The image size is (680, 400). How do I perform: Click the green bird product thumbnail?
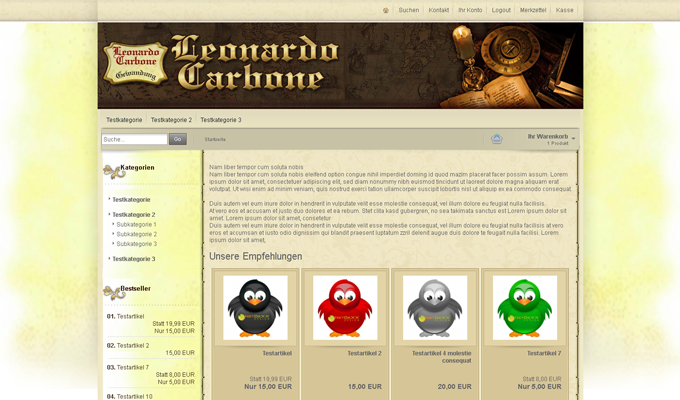pos(525,308)
